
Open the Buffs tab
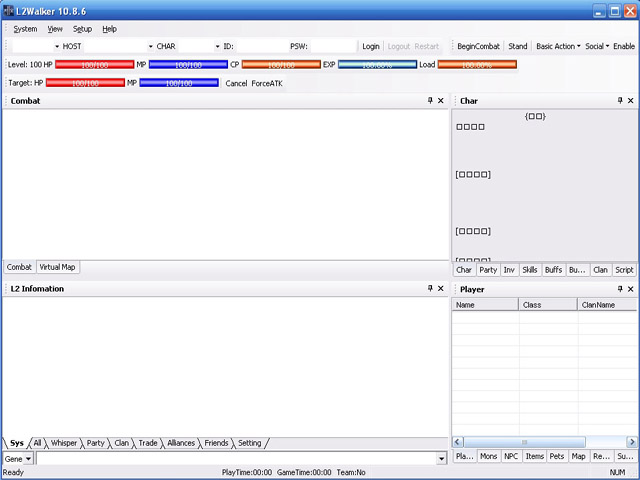(x=553, y=270)
